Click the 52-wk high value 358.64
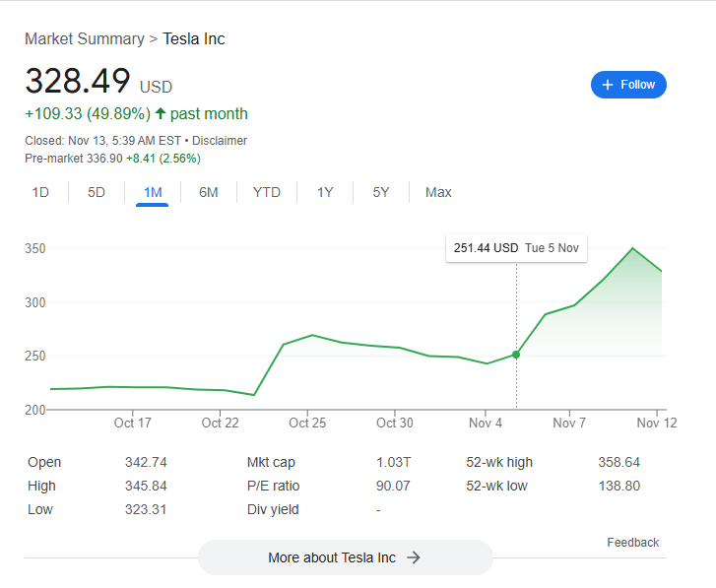This screenshot has height=588, width=716. coord(619,462)
